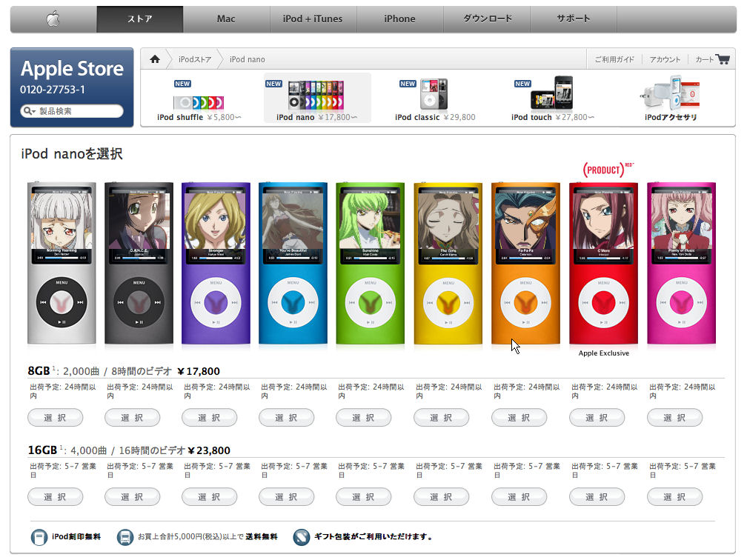The height and width of the screenshot is (560, 747).
Task: Select 8GB pink nano 選択 button
Action: tap(675, 418)
